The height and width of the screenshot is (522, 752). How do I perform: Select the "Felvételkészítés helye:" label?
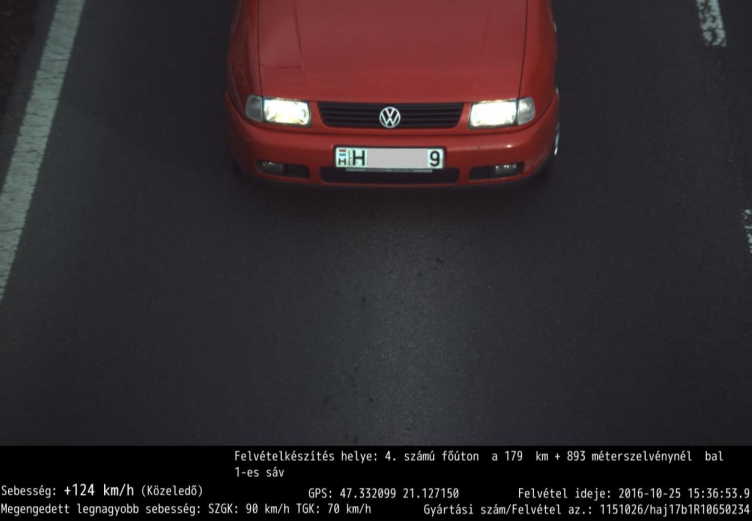(306, 456)
